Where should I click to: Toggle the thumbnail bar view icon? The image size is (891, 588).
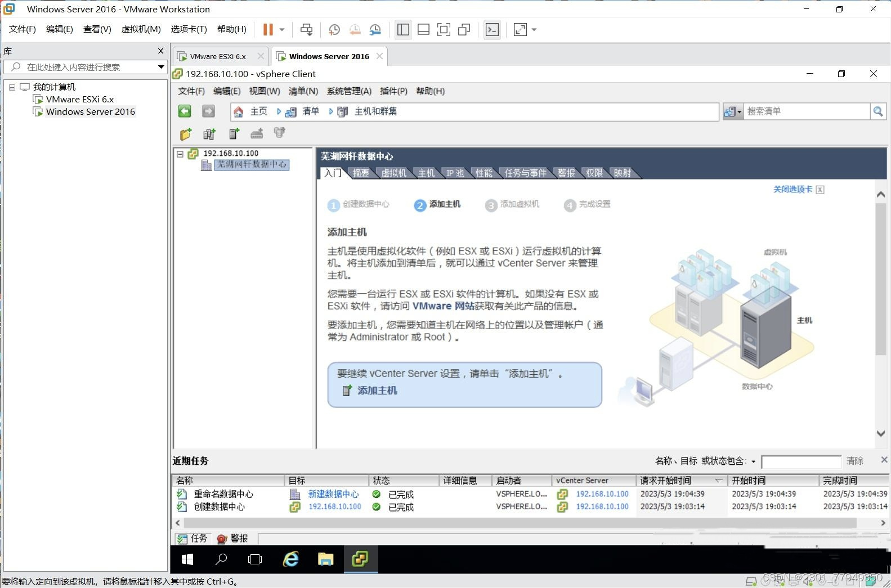pos(423,29)
